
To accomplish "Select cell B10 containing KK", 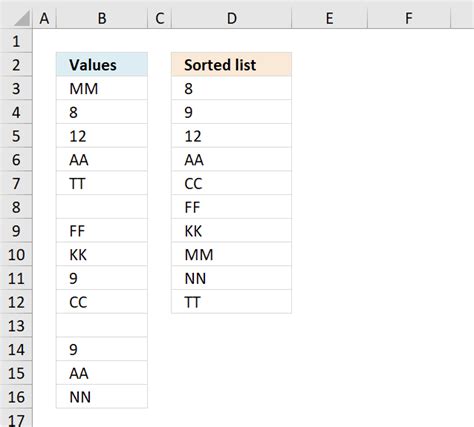I will [x=102, y=255].
